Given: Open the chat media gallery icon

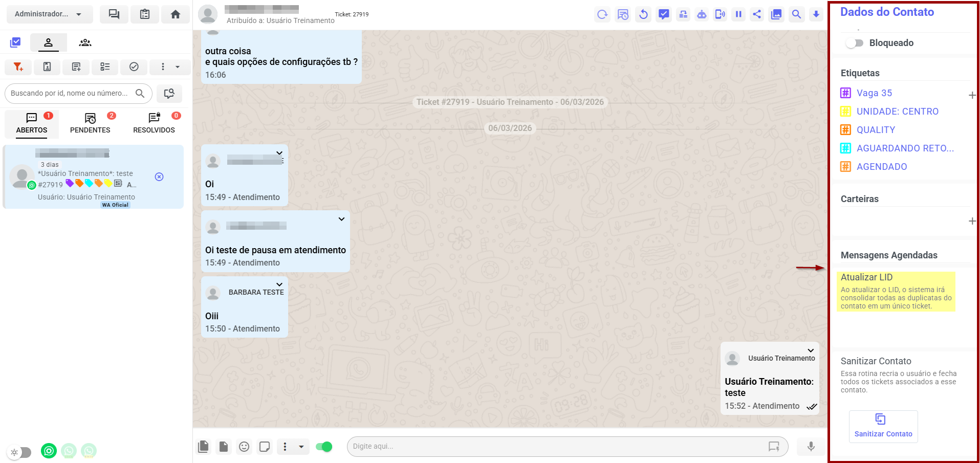Looking at the screenshot, I should 776,14.
